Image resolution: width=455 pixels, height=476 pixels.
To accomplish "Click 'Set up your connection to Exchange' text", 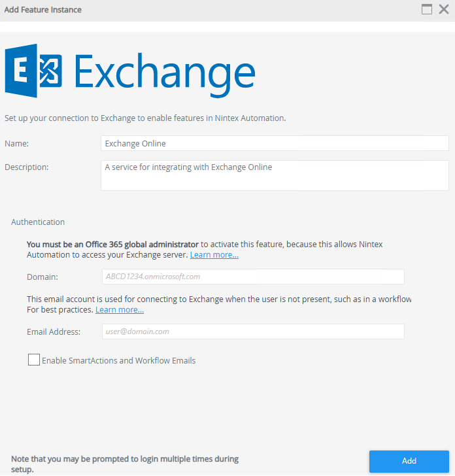I will tap(145, 118).
